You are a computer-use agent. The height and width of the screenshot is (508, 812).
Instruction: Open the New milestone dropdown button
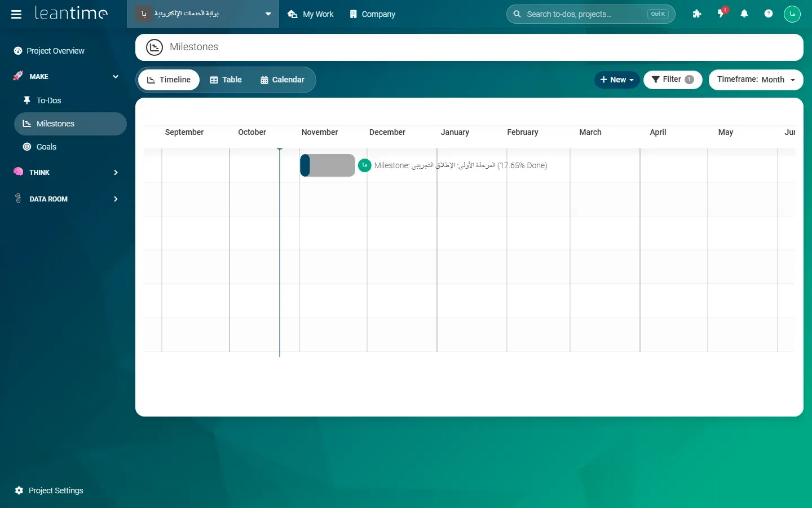click(617, 80)
